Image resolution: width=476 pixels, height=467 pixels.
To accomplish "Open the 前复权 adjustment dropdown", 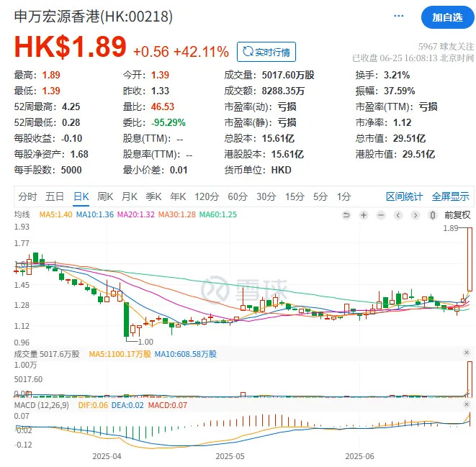I will [457, 215].
